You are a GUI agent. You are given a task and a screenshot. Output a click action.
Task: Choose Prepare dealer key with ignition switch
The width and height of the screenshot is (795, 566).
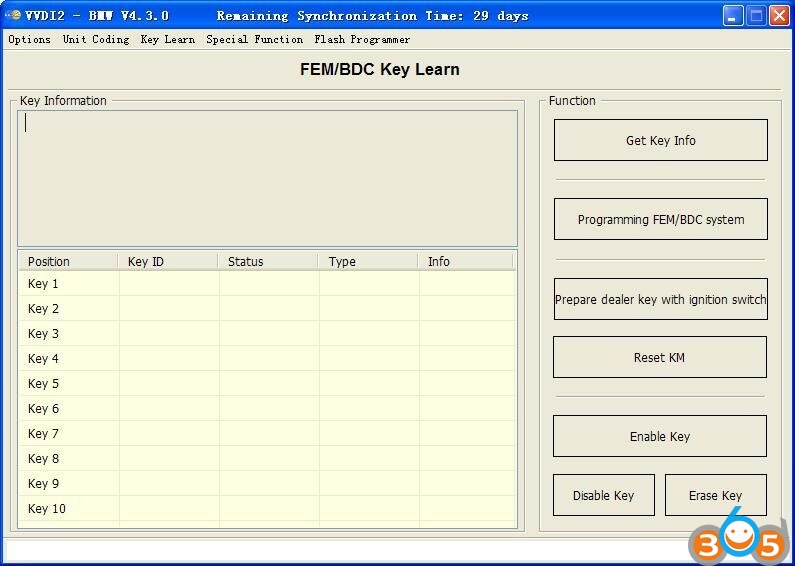(x=661, y=299)
